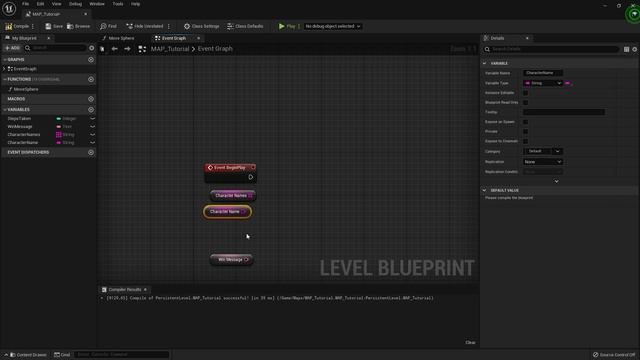Click the container type pill beside String

(567, 83)
